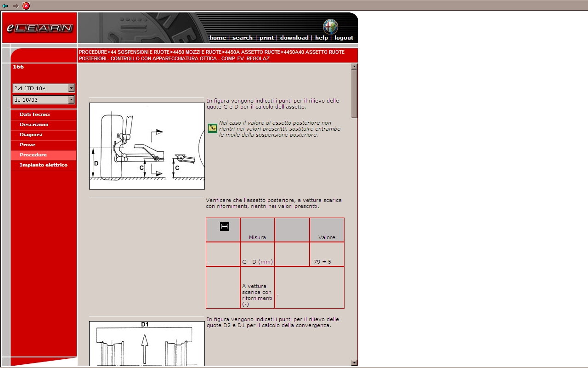Click the yellow note icon beside the warning text
The height and width of the screenshot is (368, 588).
click(x=212, y=128)
